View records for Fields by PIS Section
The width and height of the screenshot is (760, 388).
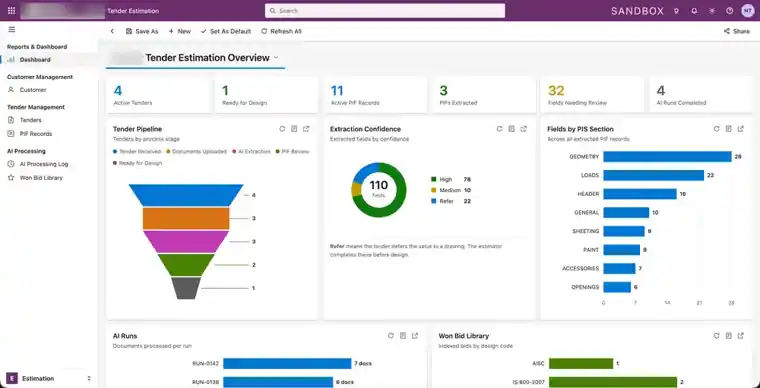(x=728, y=129)
